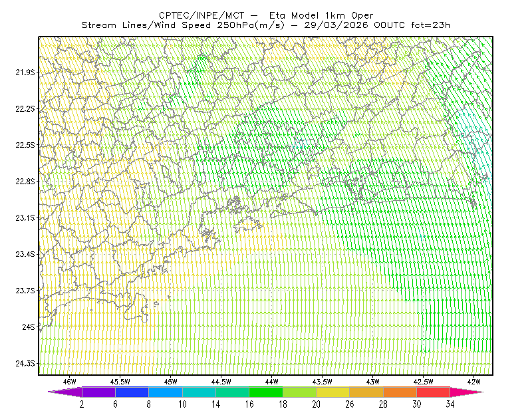This screenshot has height=411, width=532.
Task: Click the colorbar value label 10
Action: tap(182, 404)
